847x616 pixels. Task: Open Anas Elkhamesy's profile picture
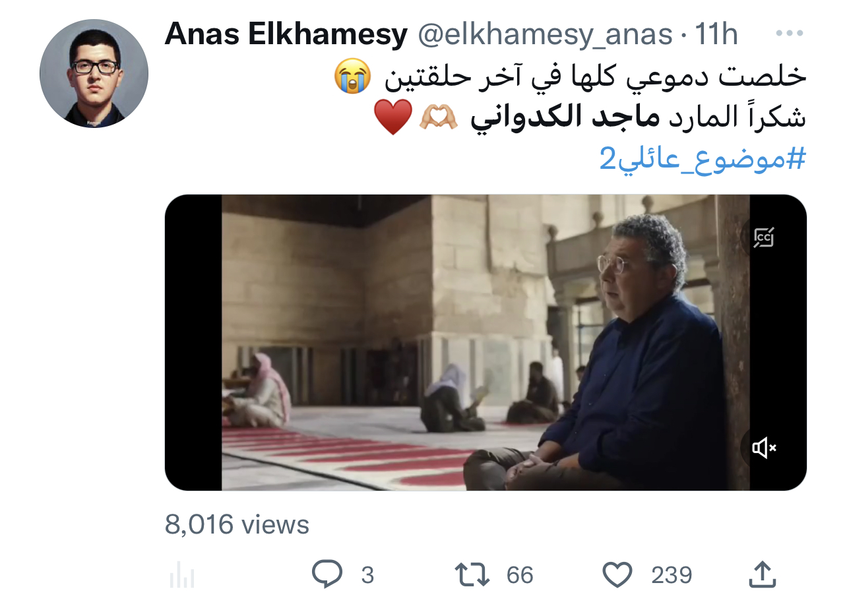[94, 73]
